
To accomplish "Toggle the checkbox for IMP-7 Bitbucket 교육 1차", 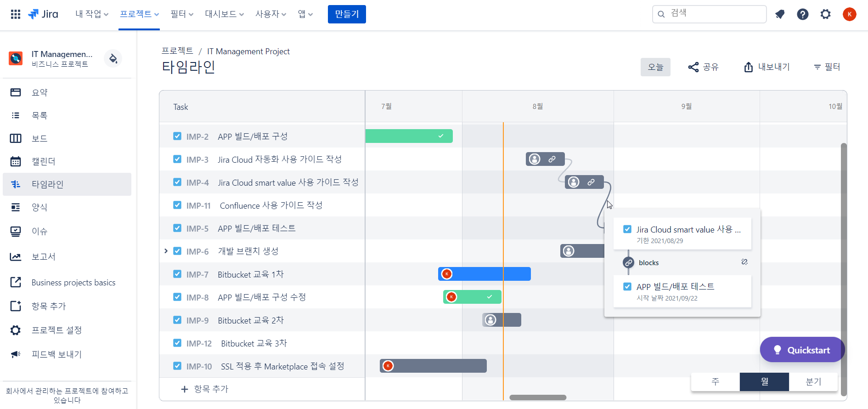I will coord(177,274).
